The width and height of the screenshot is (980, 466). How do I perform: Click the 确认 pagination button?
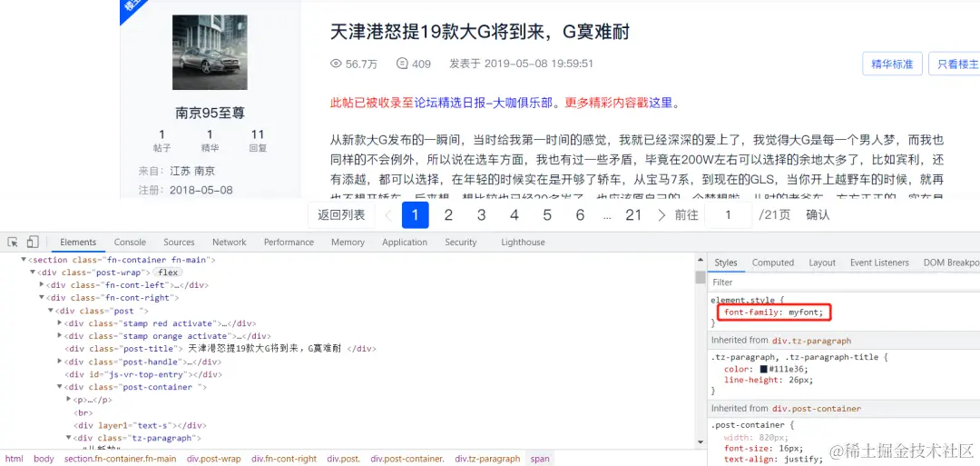pos(818,215)
